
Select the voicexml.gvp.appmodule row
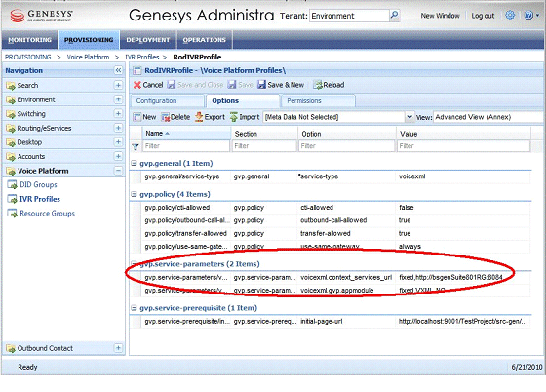click(x=331, y=291)
